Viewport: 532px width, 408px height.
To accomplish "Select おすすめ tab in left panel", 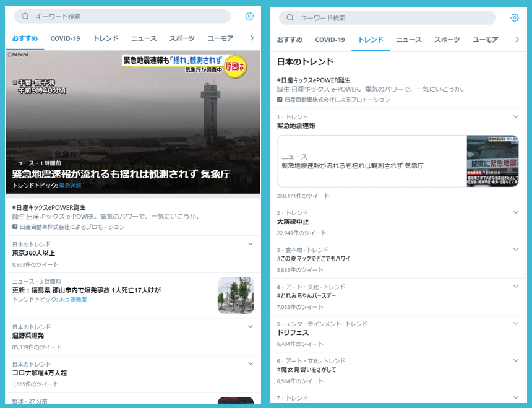I will click(25, 38).
